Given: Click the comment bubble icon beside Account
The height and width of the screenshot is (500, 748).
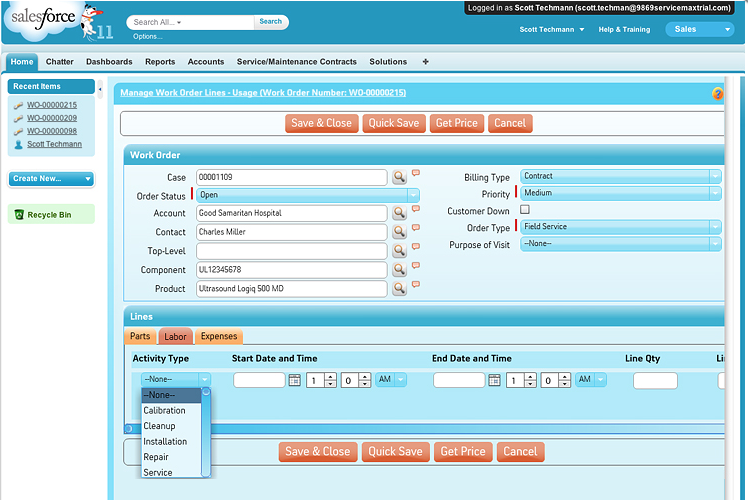Looking at the screenshot, I should [416, 209].
